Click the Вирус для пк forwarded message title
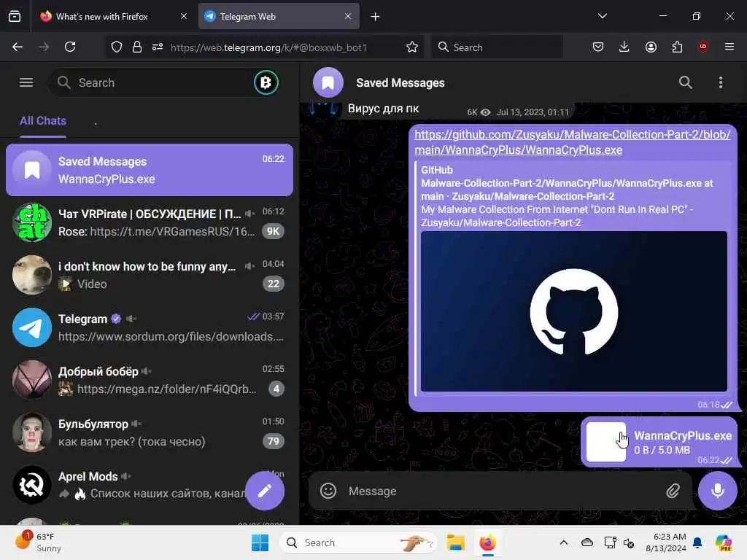Screen dimensions: 747x560 pyautogui.click(x=384, y=109)
